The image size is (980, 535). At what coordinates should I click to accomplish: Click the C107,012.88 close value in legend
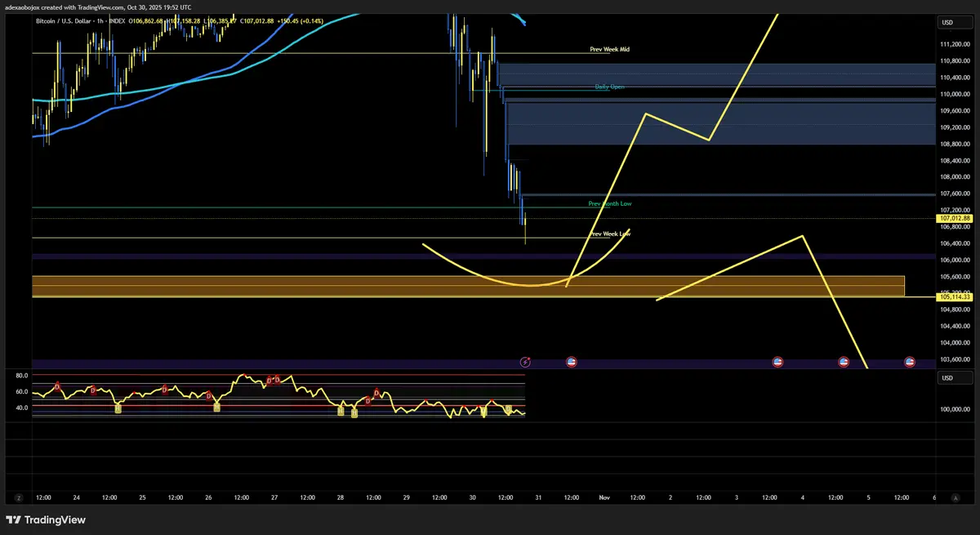[x=256, y=20]
